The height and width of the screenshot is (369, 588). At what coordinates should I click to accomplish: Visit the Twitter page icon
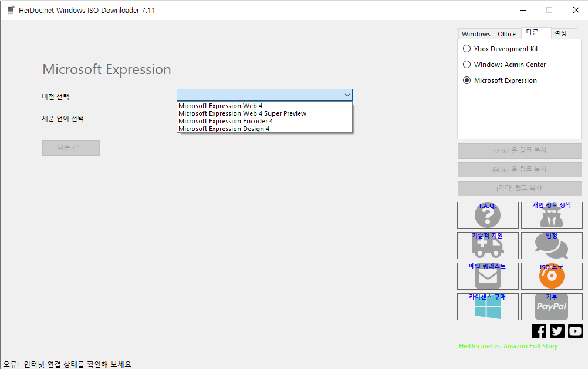557,331
